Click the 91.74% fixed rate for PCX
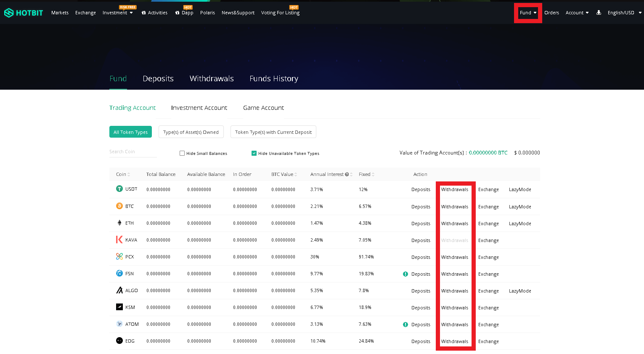This screenshot has height=354, width=644. click(366, 257)
